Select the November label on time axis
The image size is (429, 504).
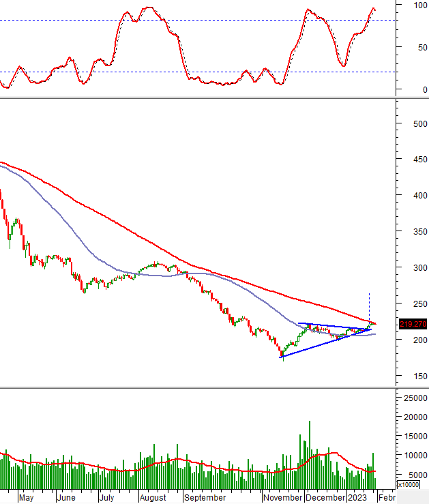click(x=282, y=498)
